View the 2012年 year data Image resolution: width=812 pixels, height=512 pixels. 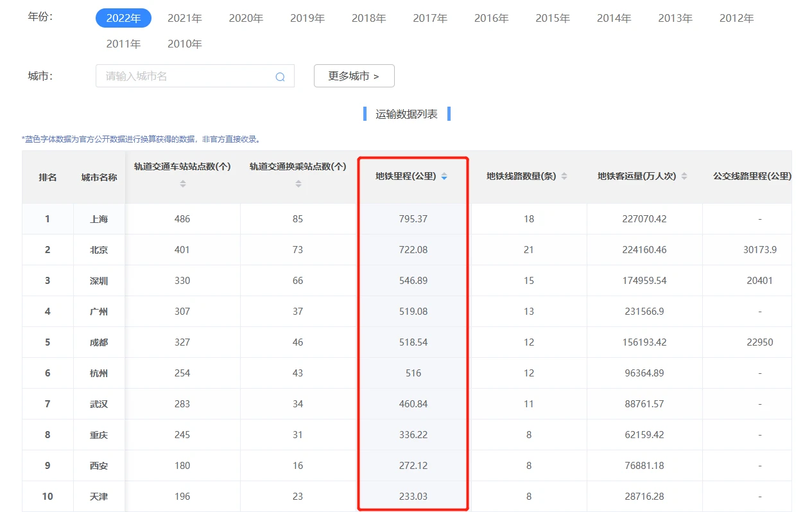point(737,19)
